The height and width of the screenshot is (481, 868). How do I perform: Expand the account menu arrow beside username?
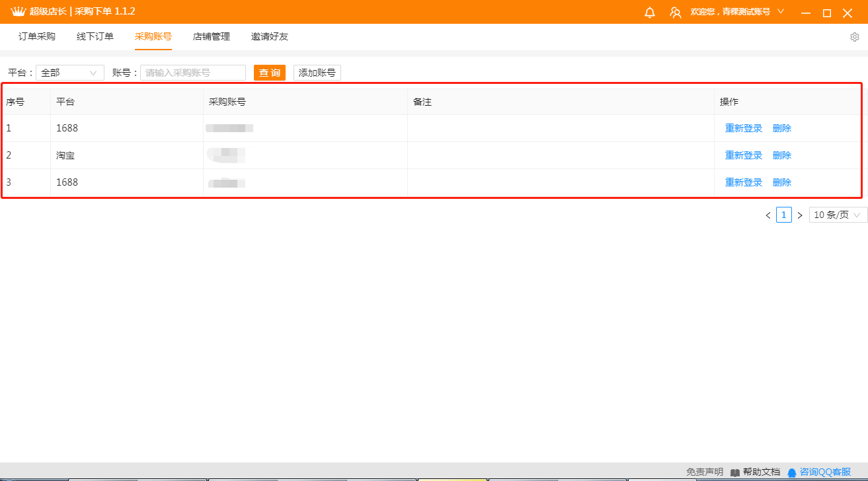pos(781,12)
